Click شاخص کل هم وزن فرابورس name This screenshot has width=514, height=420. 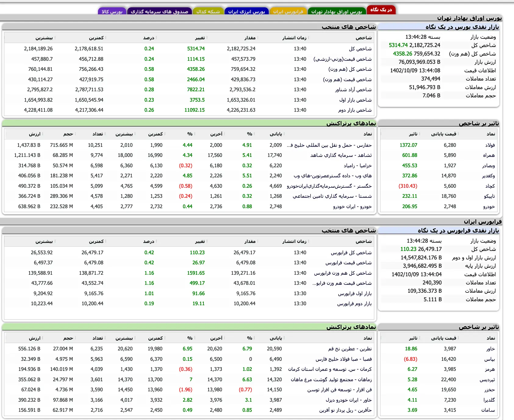tap(343, 273)
